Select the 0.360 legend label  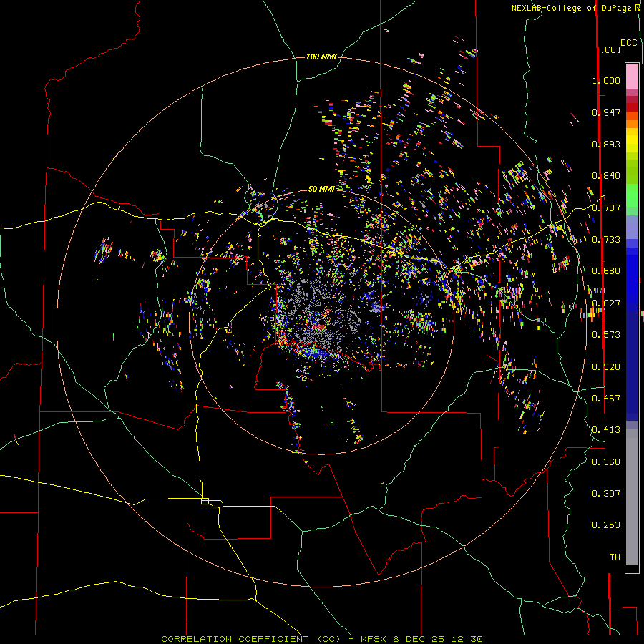[606, 462]
